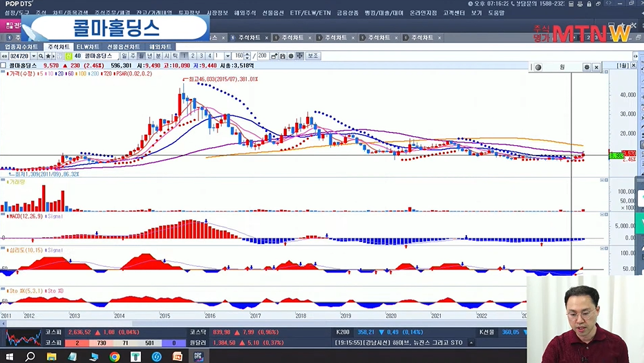This screenshot has height=363, width=644.
Task: Open gear settings in crosshair info panel
Action: coord(587,67)
